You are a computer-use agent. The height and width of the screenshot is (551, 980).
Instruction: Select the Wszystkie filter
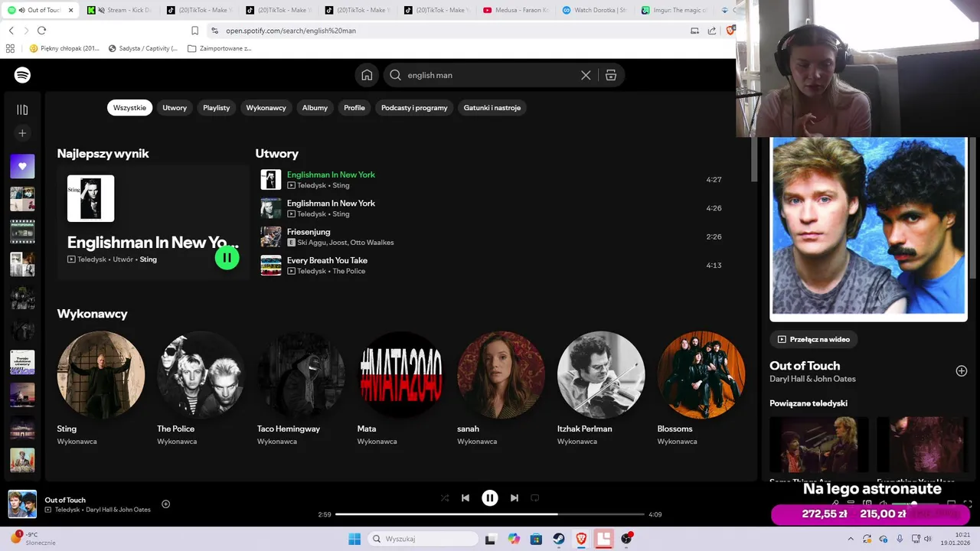[x=129, y=108]
